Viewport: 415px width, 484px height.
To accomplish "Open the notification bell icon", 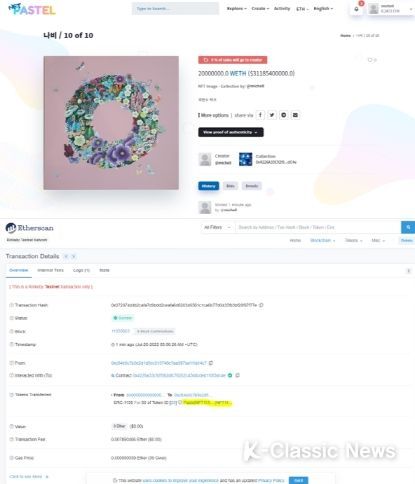I will (x=356, y=9).
